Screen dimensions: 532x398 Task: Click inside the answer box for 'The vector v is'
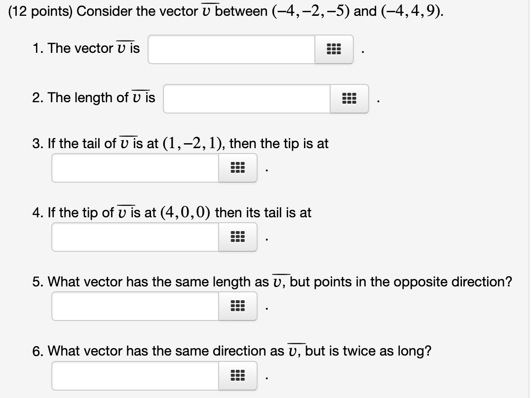tap(229, 49)
